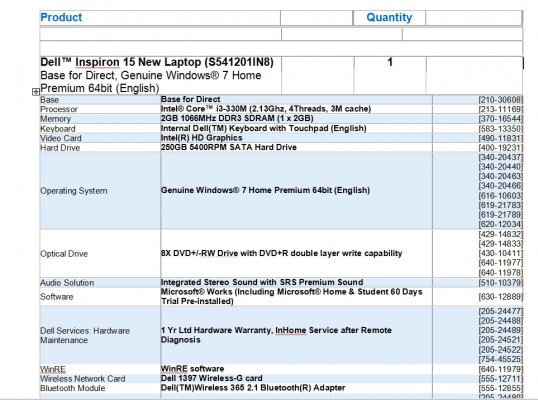Click the Processor row label

click(x=59, y=109)
